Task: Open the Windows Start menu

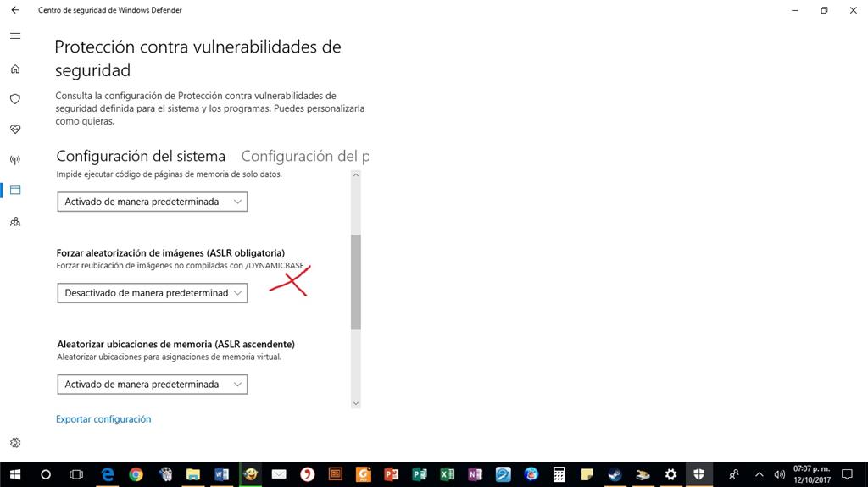Action: click(x=15, y=474)
